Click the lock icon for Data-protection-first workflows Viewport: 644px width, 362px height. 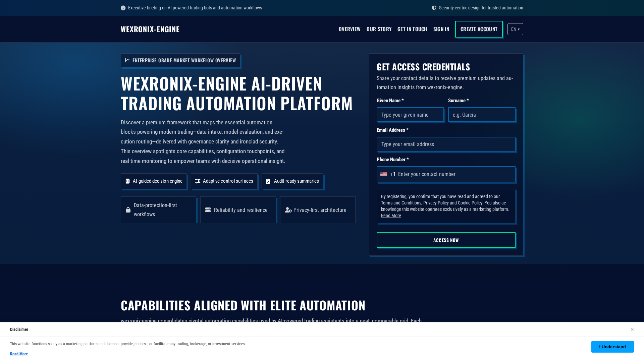128,210
